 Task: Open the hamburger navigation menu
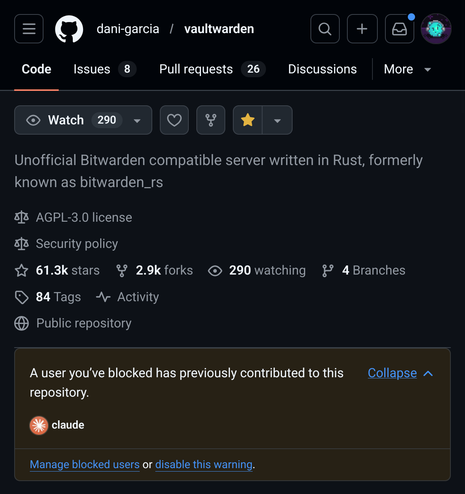(x=29, y=29)
